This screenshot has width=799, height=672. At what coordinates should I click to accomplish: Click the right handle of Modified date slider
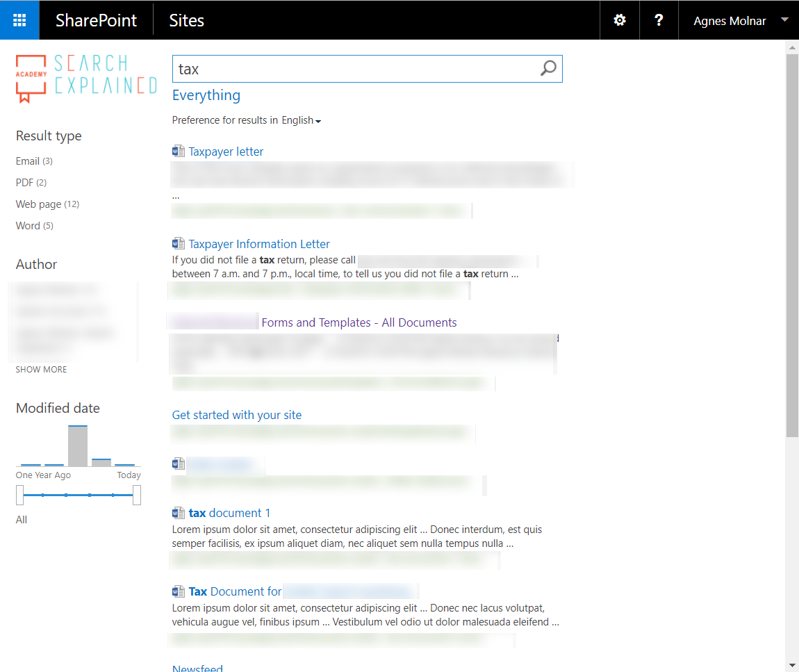click(137, 495)
